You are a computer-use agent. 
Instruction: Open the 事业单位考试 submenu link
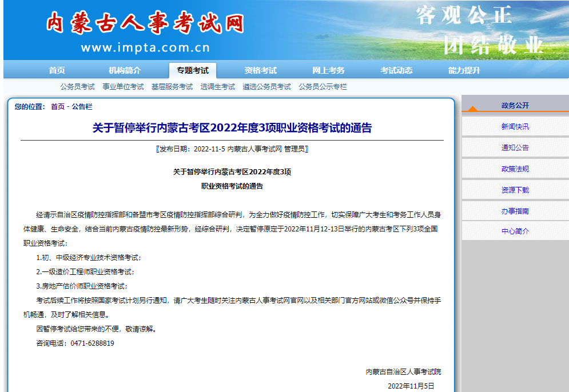click(123, 87)
